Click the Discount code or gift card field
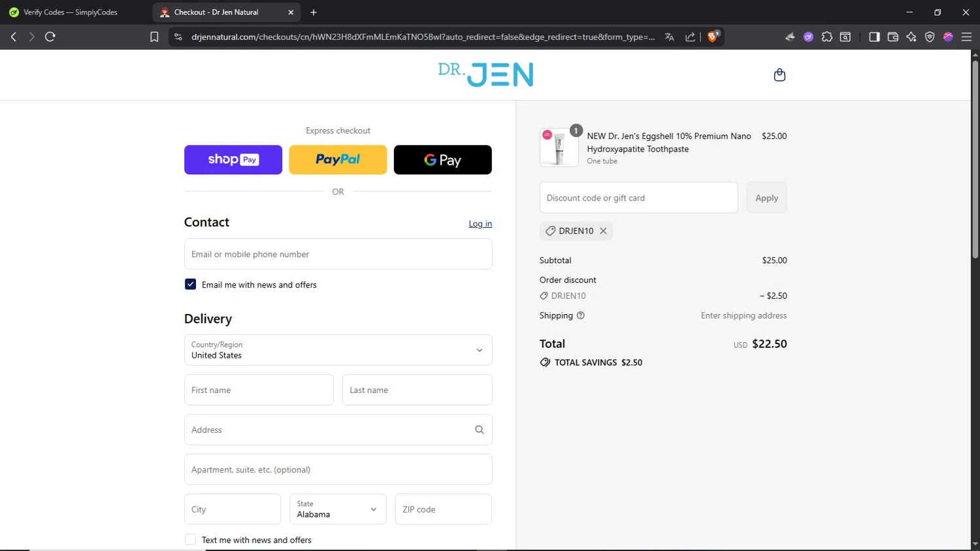 point(638,198)
